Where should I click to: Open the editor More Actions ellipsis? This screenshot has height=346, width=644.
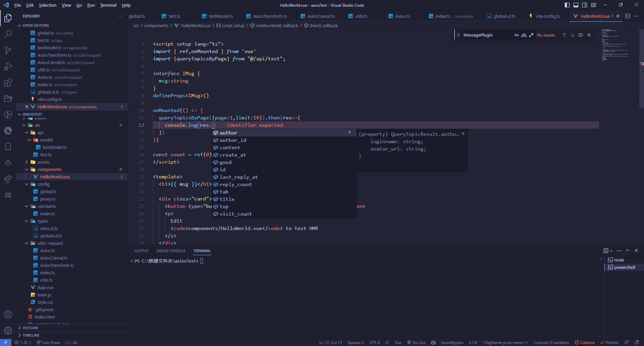coord(636,16)
